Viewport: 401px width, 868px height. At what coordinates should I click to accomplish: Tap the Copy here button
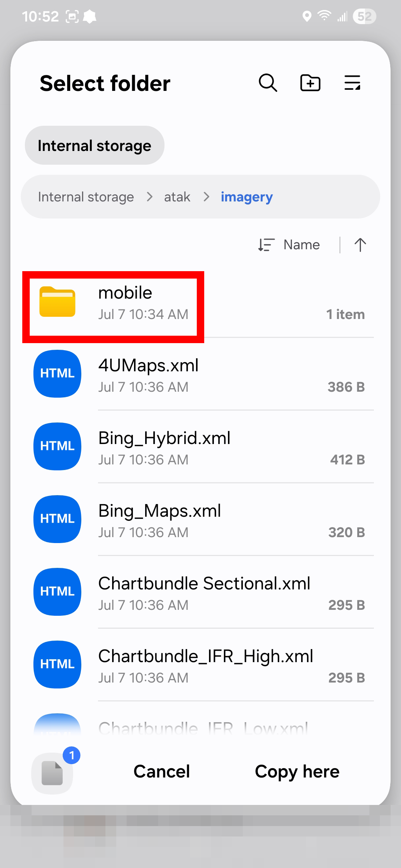297,772
